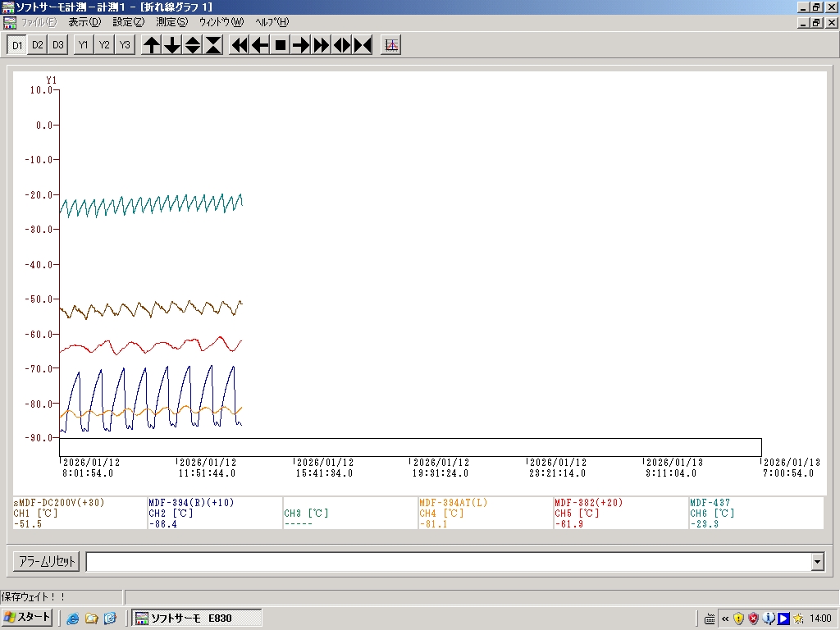
Task: Open the 表示(D) menu
Action: (x=84, y=22)
